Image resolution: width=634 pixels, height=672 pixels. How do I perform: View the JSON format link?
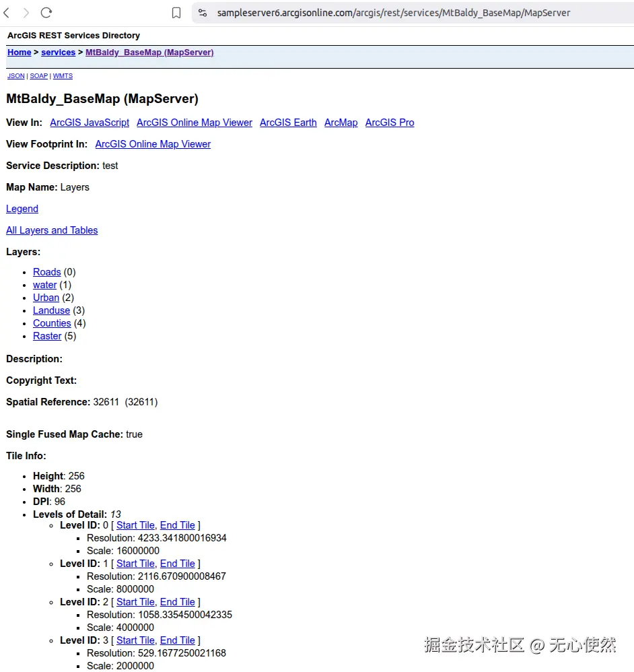click(16, 76)
